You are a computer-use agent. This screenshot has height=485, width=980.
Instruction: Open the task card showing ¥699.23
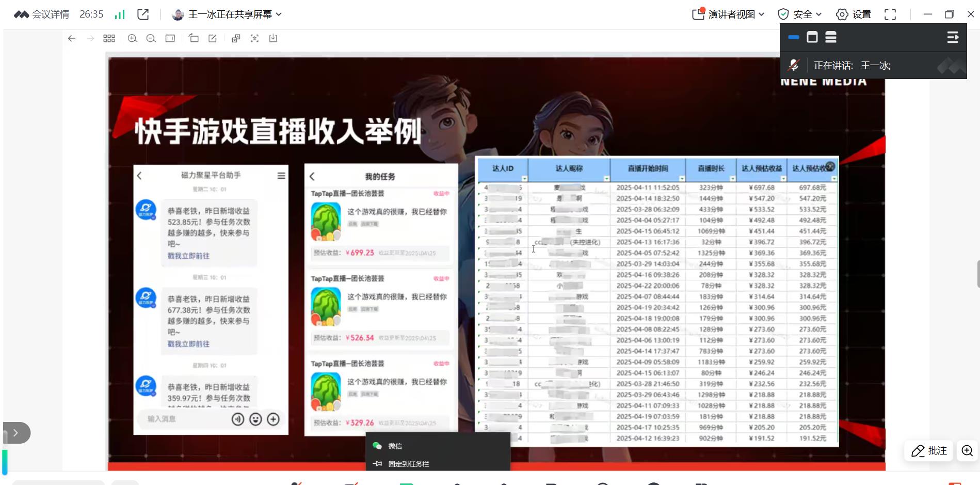click(x=380, y=225)
